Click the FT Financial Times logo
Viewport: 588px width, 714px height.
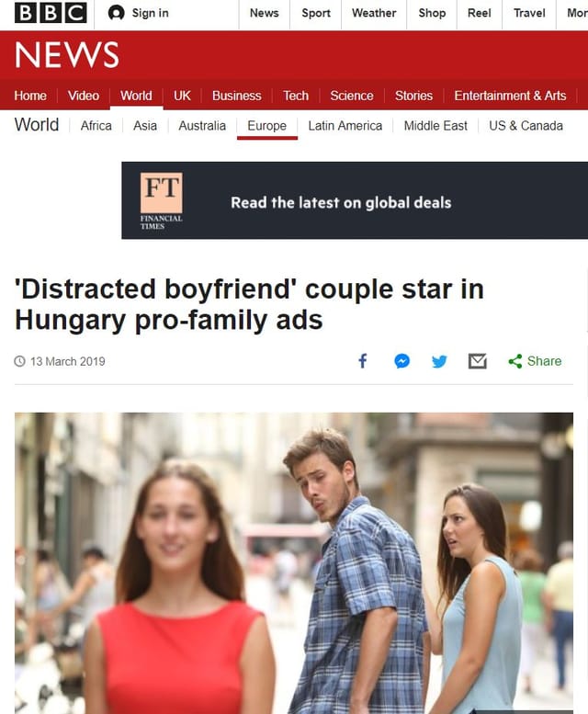(162, 200)
